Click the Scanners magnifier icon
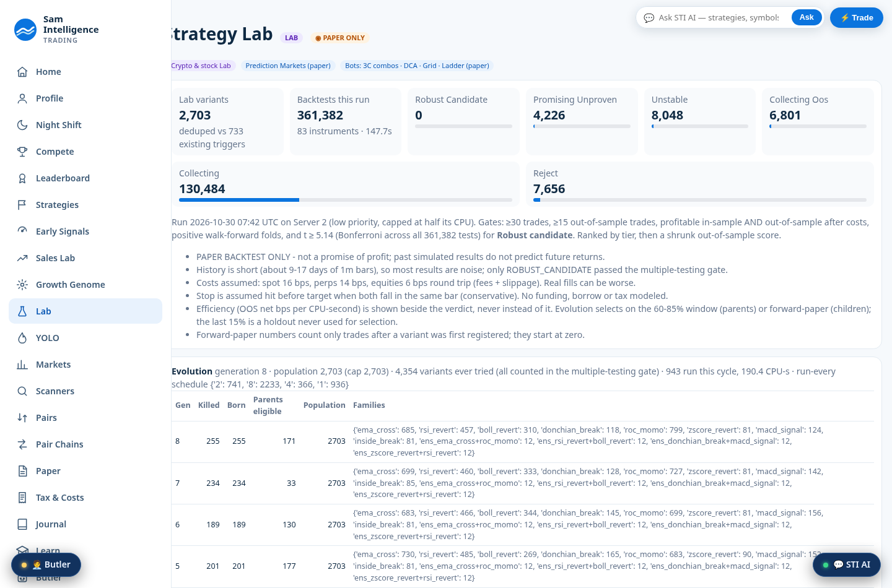The width and height of the screenshot is (892, 588). [22, 391]
